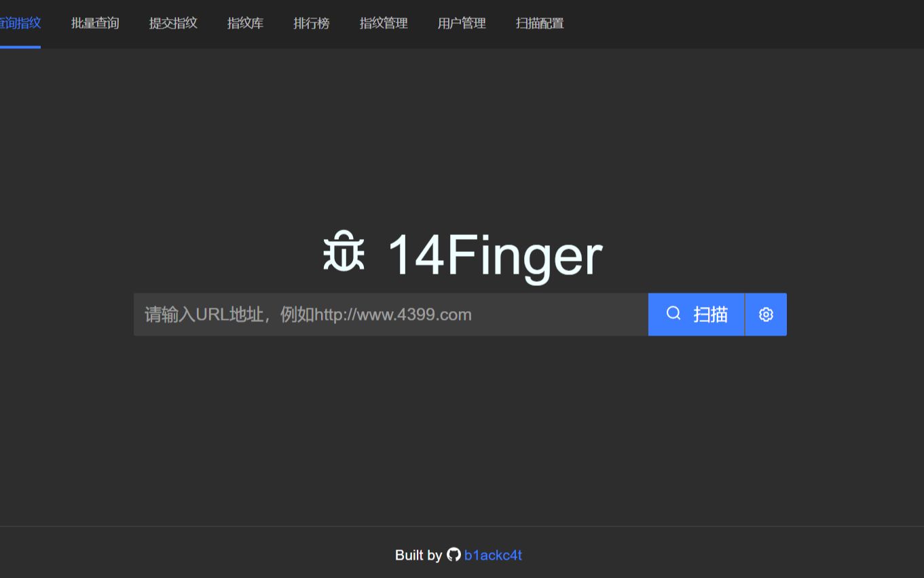The width and height of the screenshot is (924, 578).
Task: Focus the URL address input field
Action: click(391, 314)
